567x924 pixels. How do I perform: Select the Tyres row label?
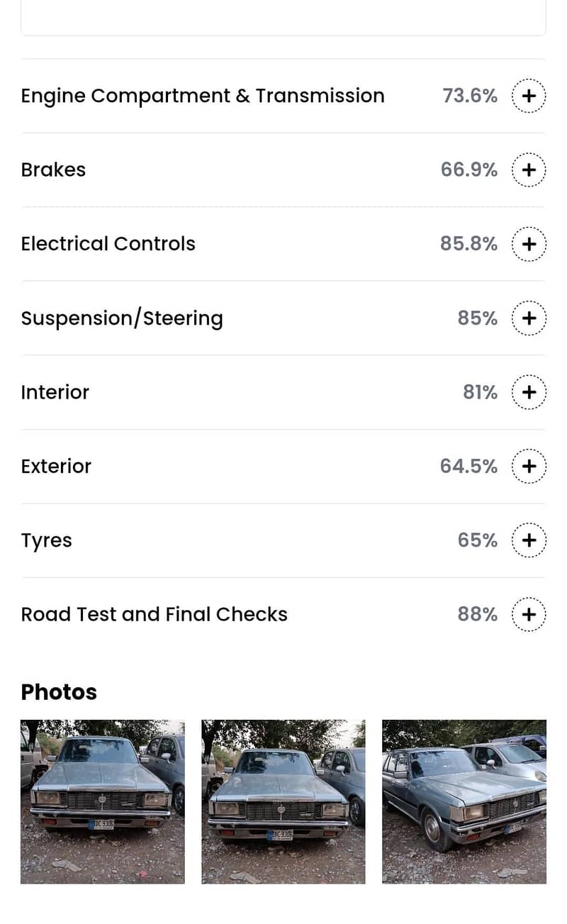[47, 540]
